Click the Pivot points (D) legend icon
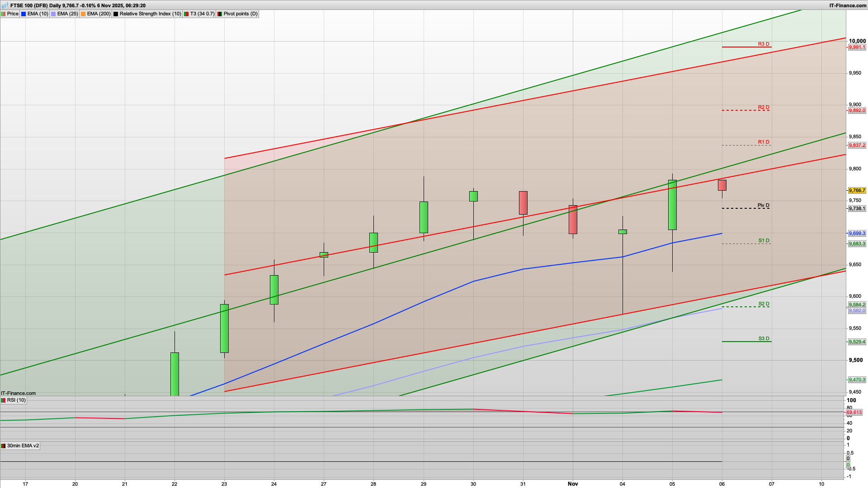This screenshot has width=868, height=488. (220, 14)
